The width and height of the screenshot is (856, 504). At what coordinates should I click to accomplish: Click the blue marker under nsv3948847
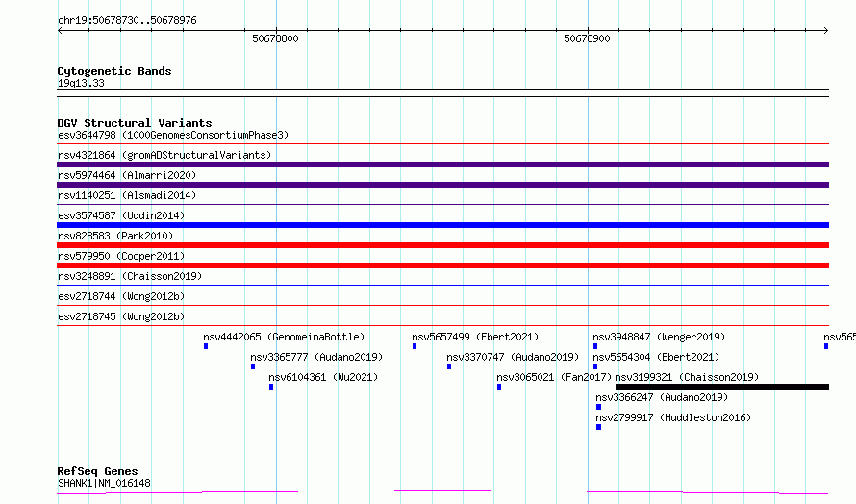pos(595,346)
